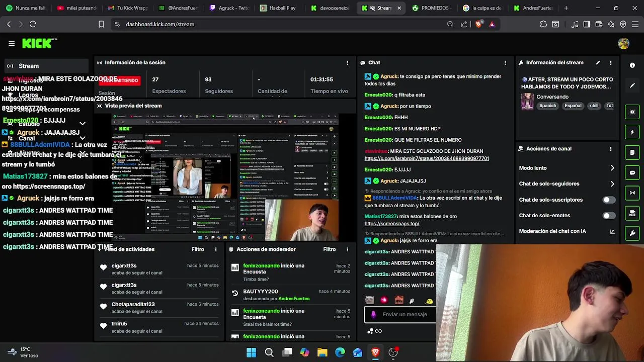Open Windows taskbar search
This screenshot has width=644, height=362.
(x=269, y=352)
